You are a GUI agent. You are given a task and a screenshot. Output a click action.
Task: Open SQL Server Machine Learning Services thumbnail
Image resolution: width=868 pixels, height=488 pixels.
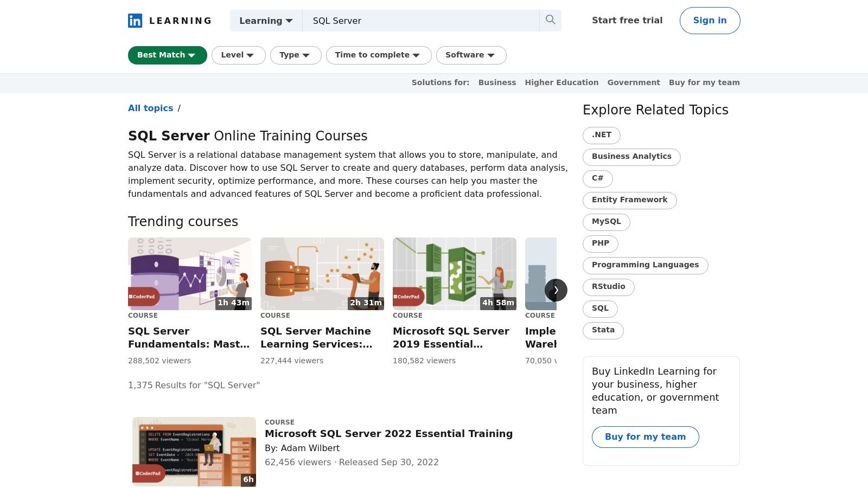click(x=322, y=274)
